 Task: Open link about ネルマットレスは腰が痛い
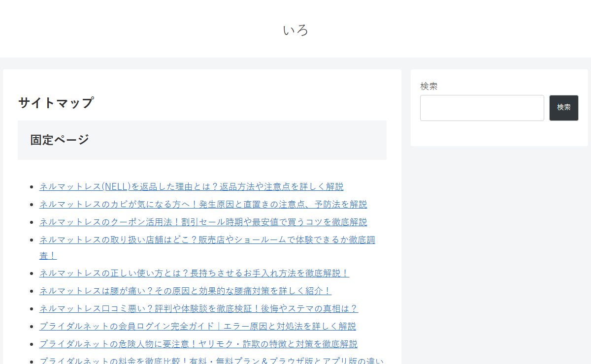(185, 291)
